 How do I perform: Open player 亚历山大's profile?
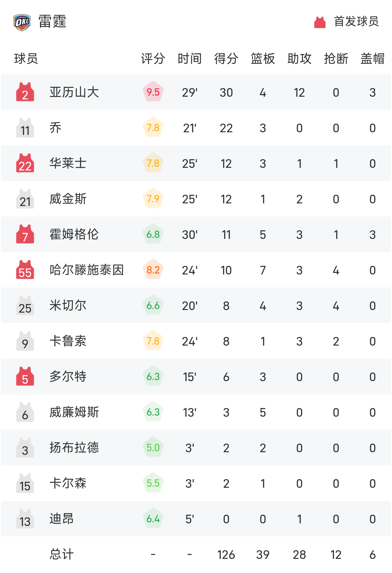pos(74,92)
